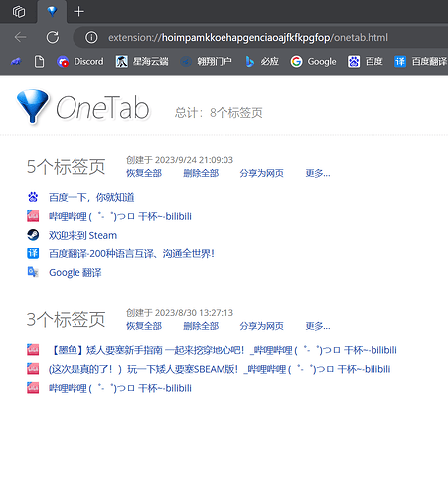Click favicon beside 【墨鱼】矮人要塞 entry

coord(33,350)
